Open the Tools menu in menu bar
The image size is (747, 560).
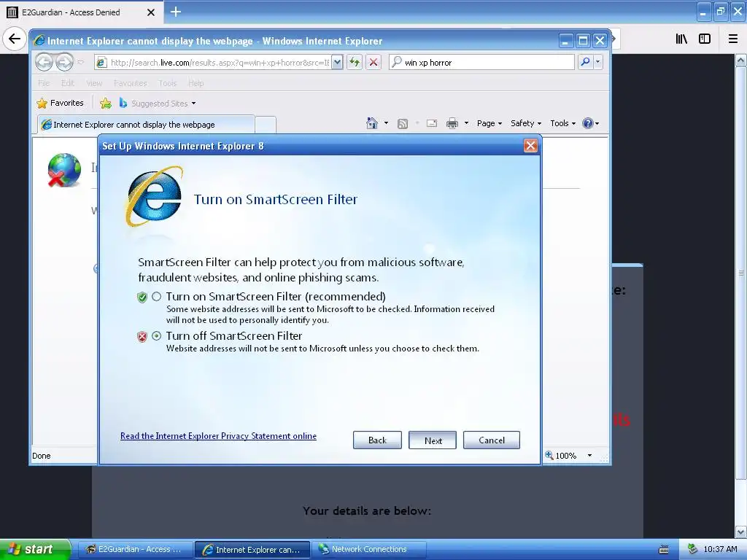coord(168,83)
